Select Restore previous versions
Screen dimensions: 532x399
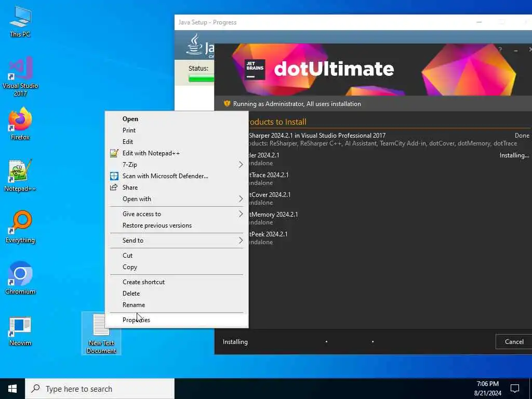click(x=177, y=225)
